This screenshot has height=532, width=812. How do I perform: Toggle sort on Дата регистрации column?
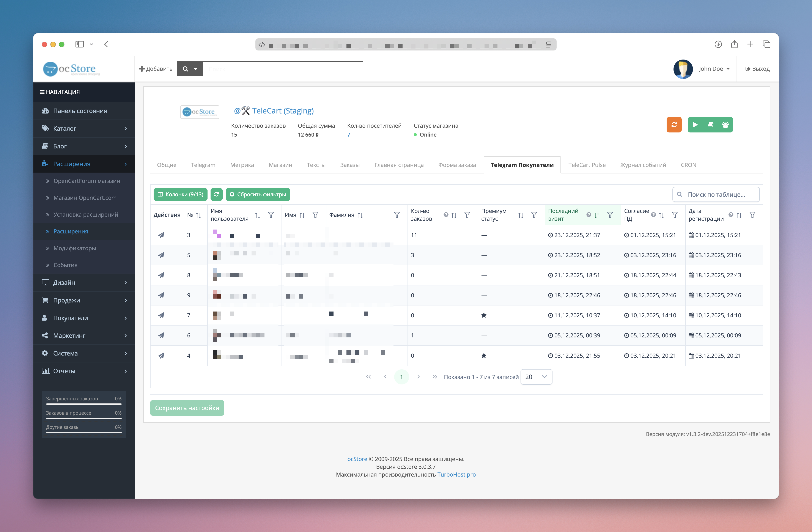tap(739, 215)
